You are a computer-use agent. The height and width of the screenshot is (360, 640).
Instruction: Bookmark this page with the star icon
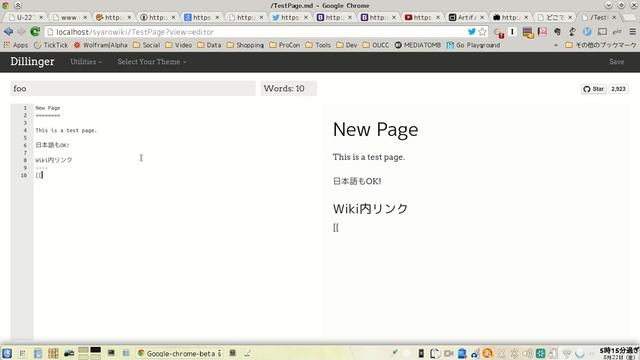tap(482, 32)
